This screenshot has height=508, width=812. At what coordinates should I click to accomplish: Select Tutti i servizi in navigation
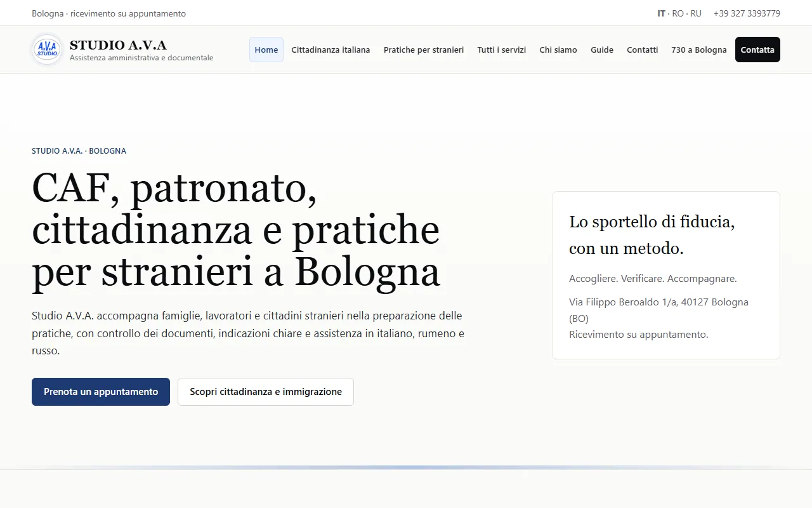[502, 50]
